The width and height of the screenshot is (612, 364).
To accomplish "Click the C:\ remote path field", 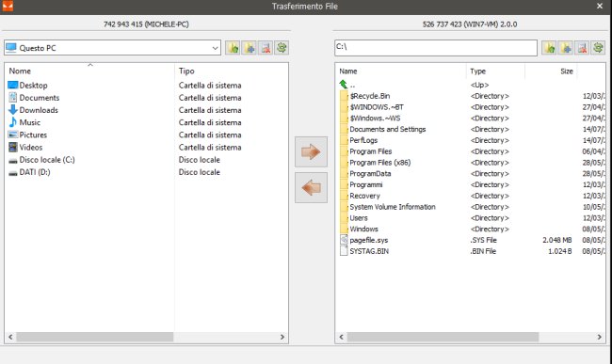I will click(436, 48).
